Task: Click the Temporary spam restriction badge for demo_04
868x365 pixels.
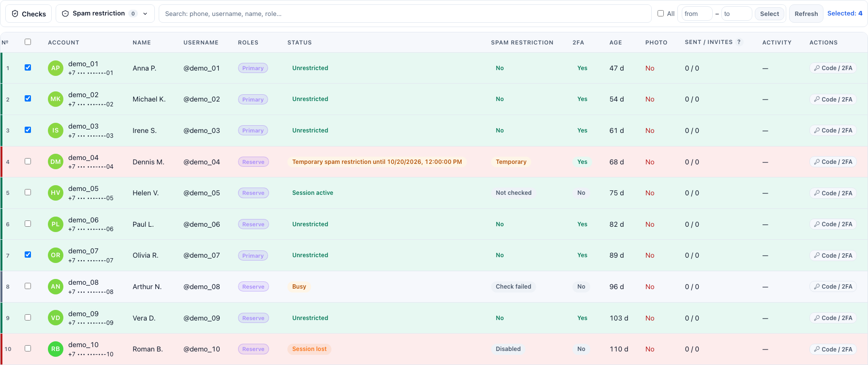Action: pos(377,162)
